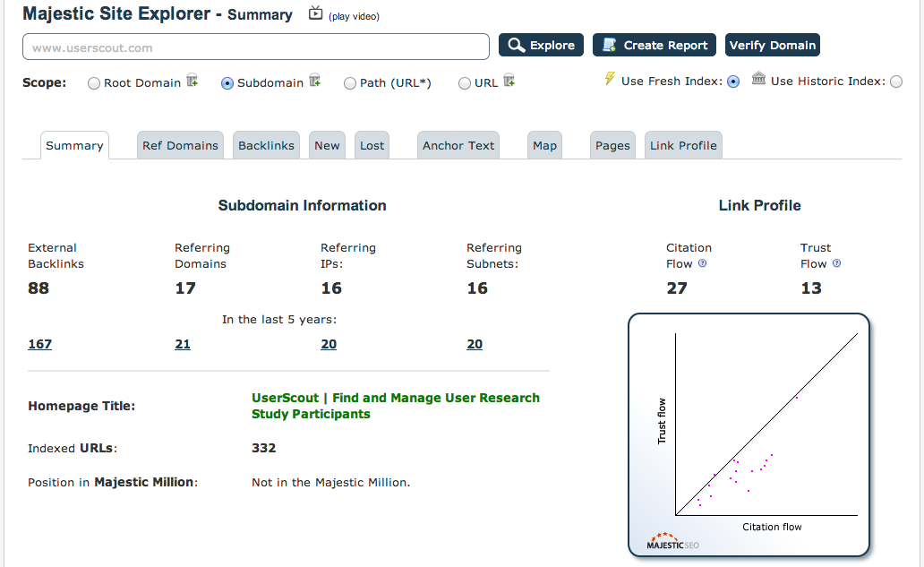Screen dimensions: 924x567
Task: Click the Majestic SEO logo in chart
Action: [673, 542]
